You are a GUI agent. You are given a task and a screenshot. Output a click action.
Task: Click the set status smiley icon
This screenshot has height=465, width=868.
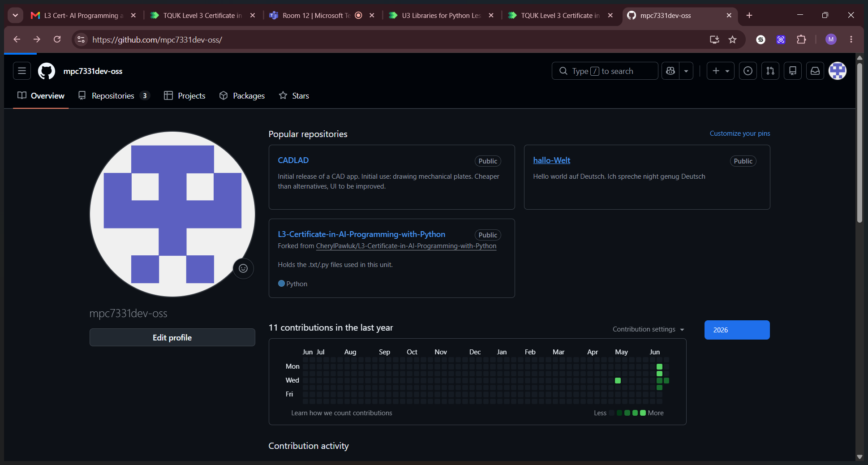pos(243,268)
